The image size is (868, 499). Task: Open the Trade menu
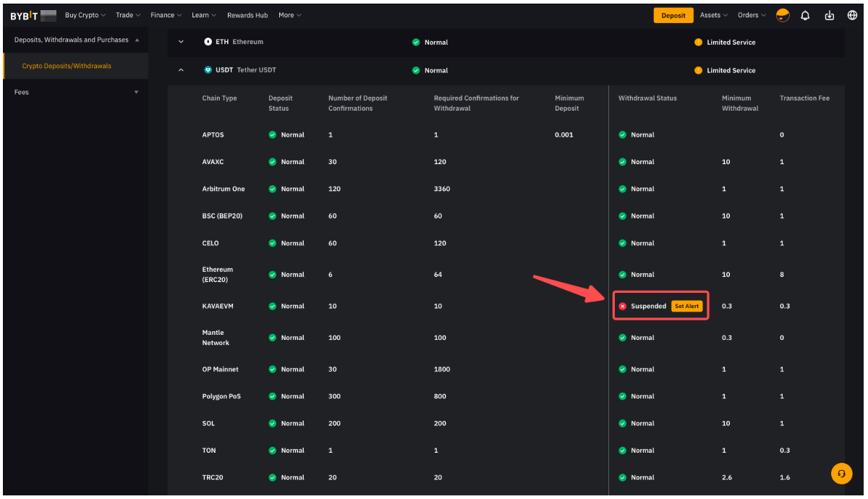tap(128, 15)
